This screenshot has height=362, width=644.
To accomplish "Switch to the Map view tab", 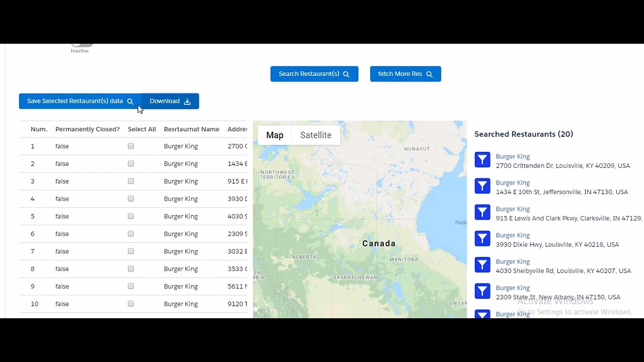I will [x=275, y=135].
